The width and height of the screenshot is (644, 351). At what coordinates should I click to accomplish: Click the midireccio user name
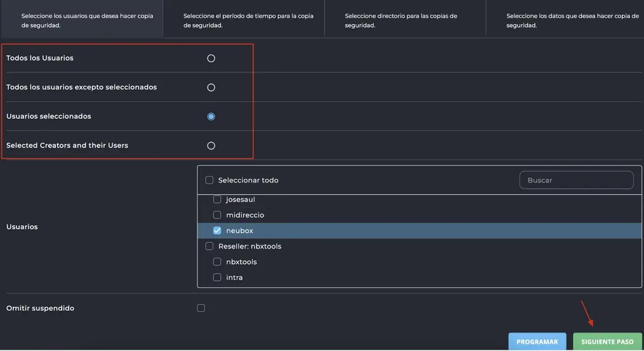point(245,215)
